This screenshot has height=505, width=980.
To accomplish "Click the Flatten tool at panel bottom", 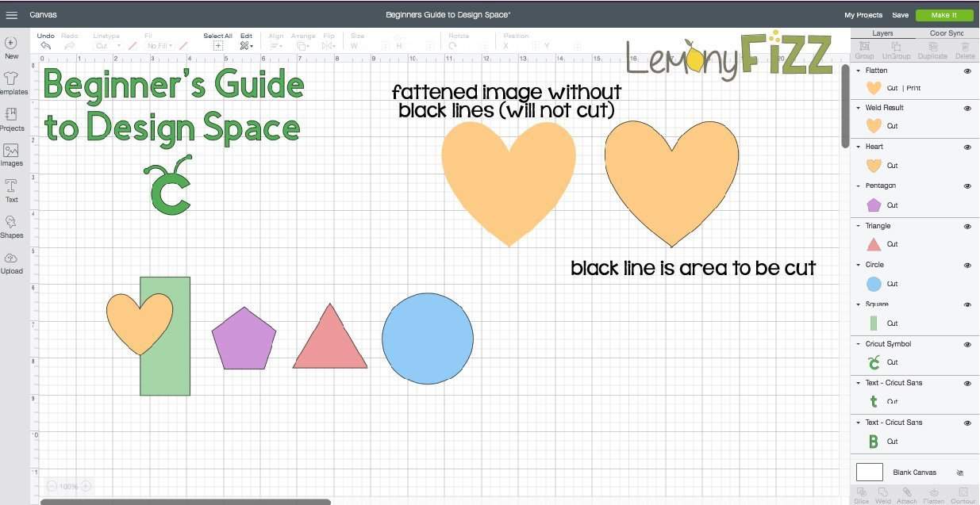I will coord(934,496).
